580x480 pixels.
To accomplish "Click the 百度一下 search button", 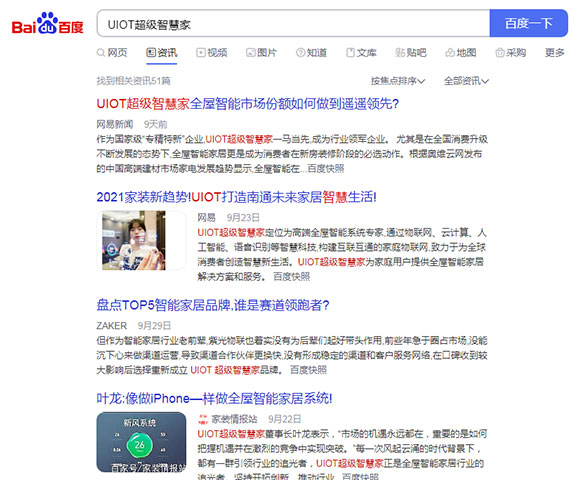I will (529, 23).
